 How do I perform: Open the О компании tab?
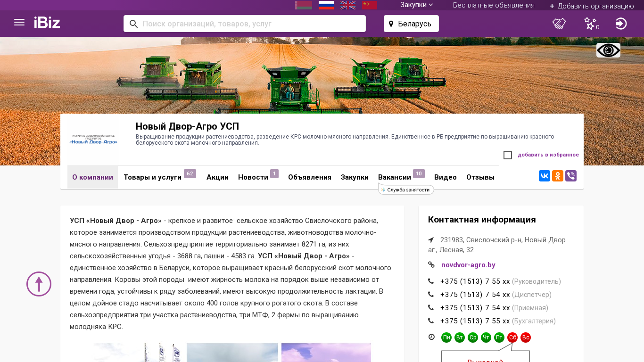click(x=92, y=177)
